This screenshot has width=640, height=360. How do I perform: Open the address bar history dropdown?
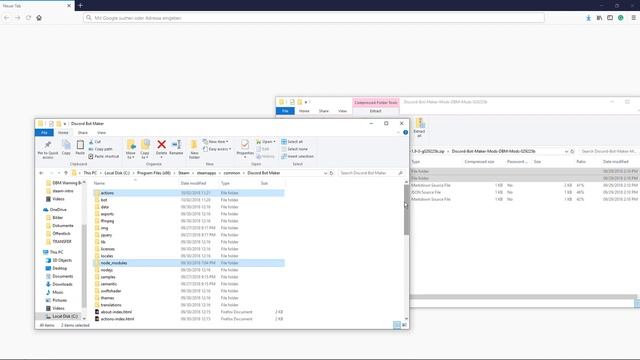325,173
